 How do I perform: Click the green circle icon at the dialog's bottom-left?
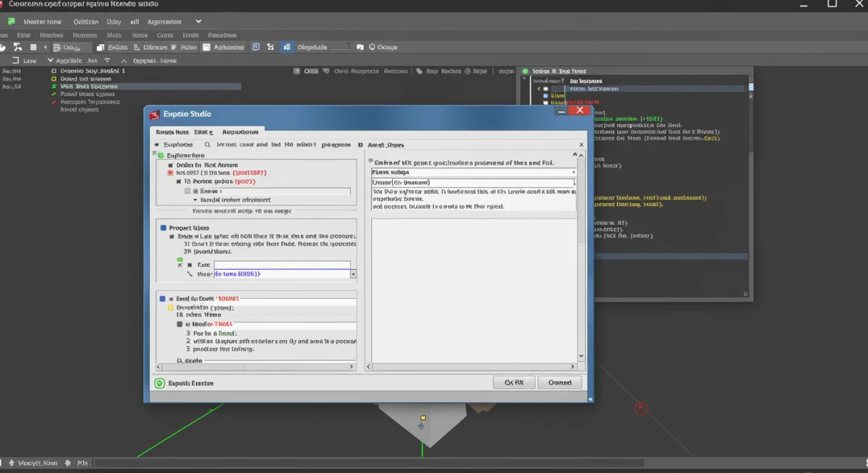pyautogui.click(x=160, y=383)
